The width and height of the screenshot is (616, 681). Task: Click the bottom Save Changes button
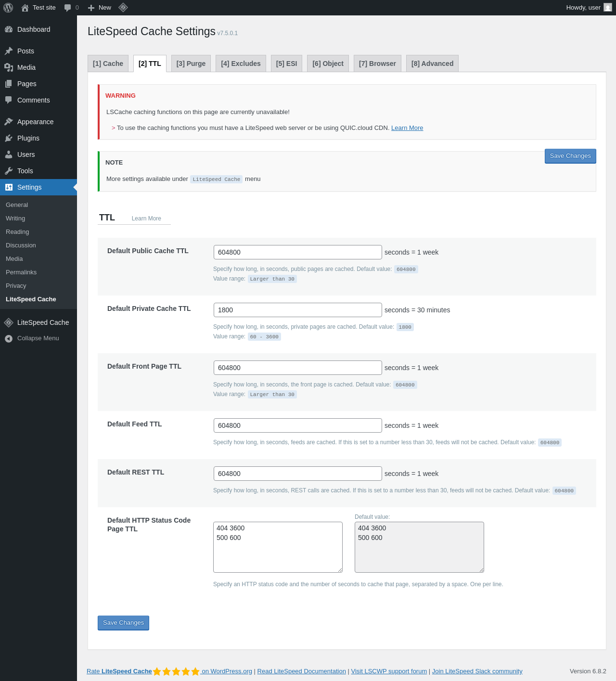pos(123,623)
